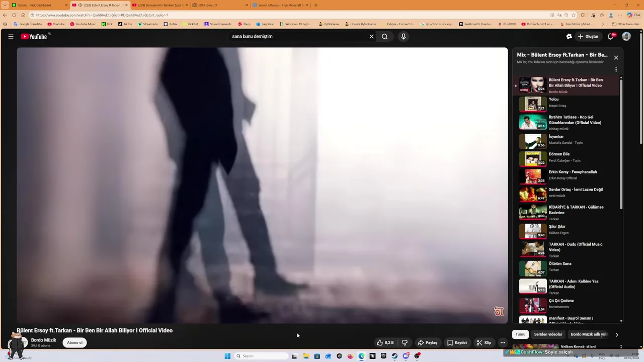This screenshot has width=644, height=362.
Task: Open the StreamElements bookmark
Action: [218, 24]
